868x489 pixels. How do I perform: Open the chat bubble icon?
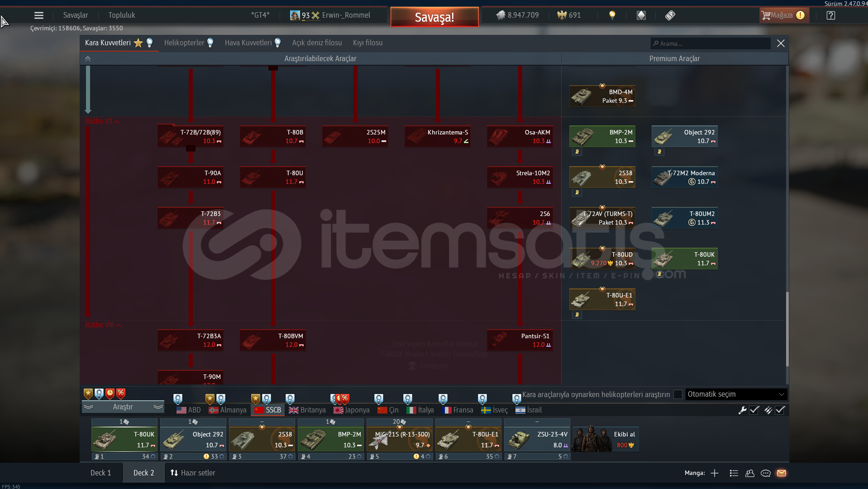pos(766,473)
